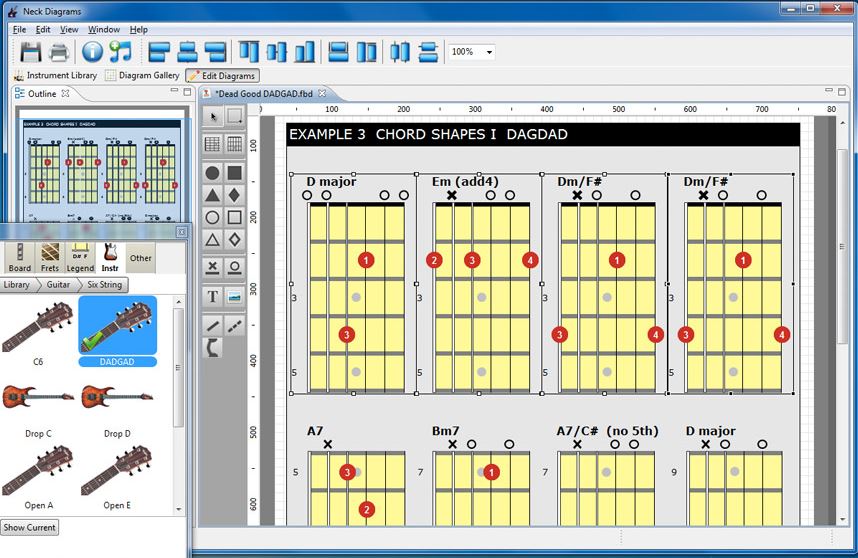The width and height of the screenshot is (858, 558).
Task: Toggle the Edit Diagrams mode button
Action: 222,76
